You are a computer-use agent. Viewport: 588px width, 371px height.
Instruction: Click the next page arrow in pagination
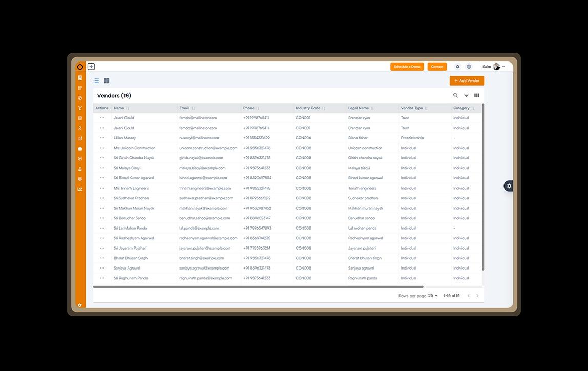pos(477,296)
